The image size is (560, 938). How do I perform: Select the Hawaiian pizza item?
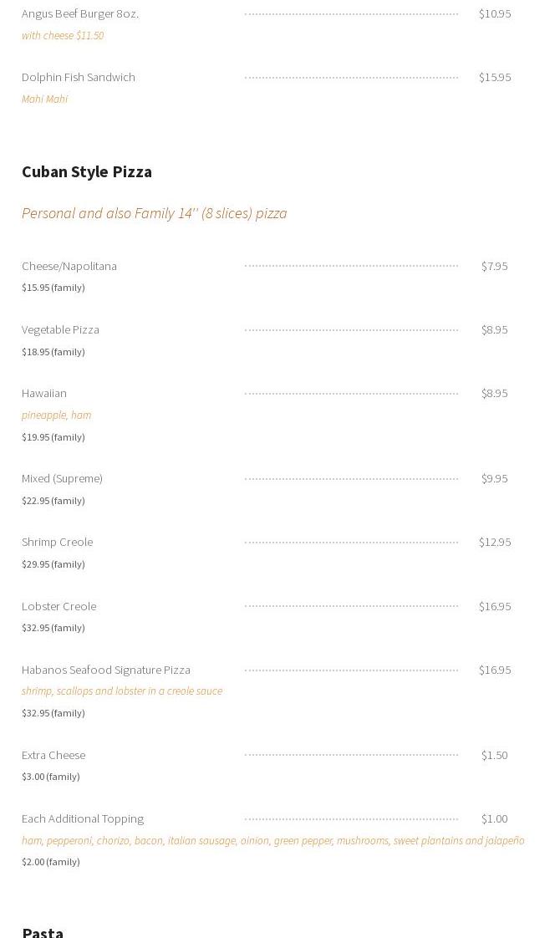pos(44,394)
